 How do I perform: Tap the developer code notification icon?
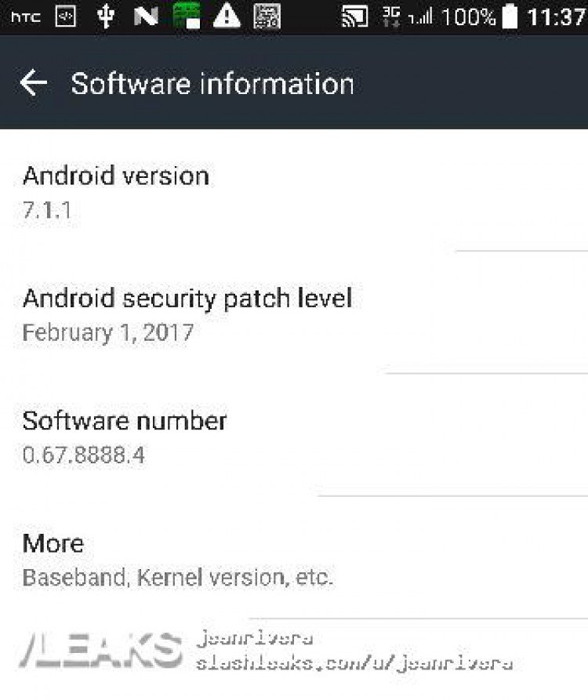[66, 17]
